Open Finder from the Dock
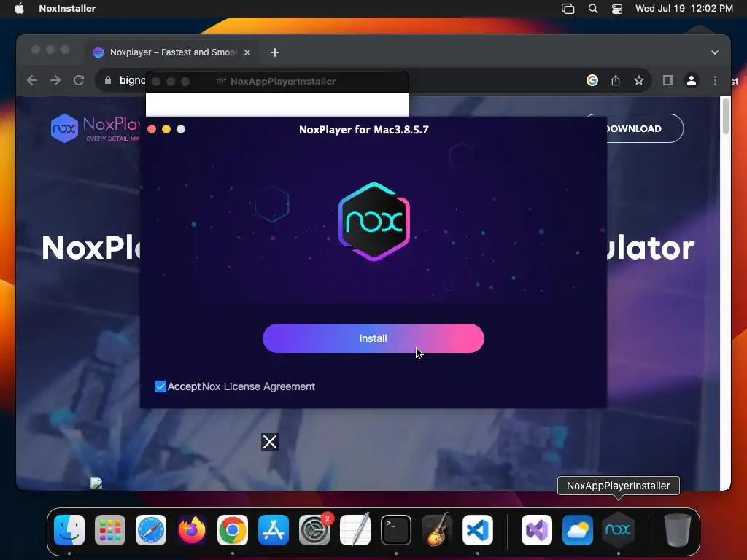 [69, 530]
